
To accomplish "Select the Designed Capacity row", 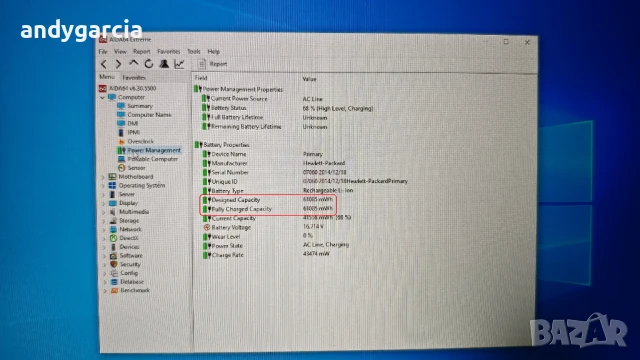I will [268, 200].
